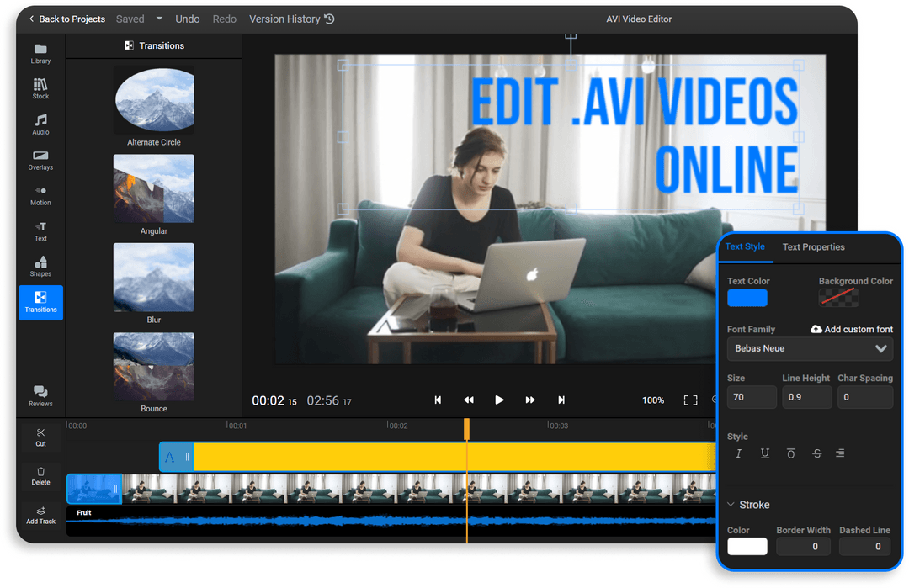Toggle italic text style
Screen dimensions: 909x588
click(x=740, y=453)
